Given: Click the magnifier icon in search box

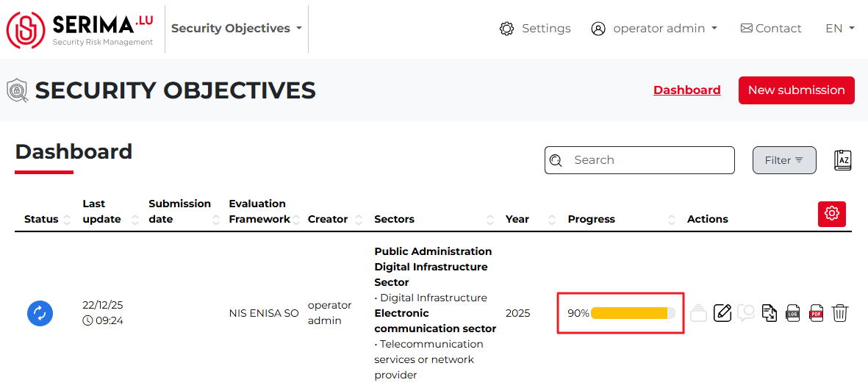Looking at the screenshot, I should tap(556, 160).
